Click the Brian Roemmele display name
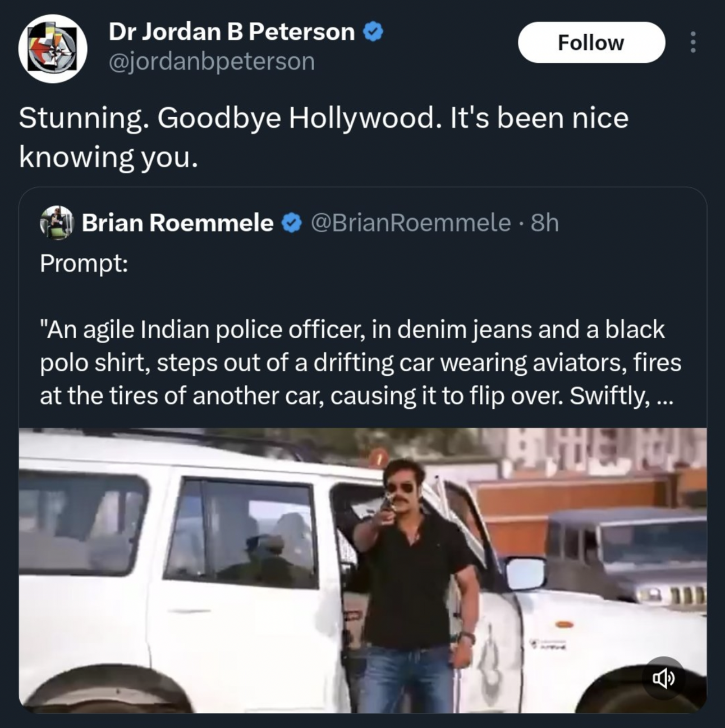 pos(177,223)
